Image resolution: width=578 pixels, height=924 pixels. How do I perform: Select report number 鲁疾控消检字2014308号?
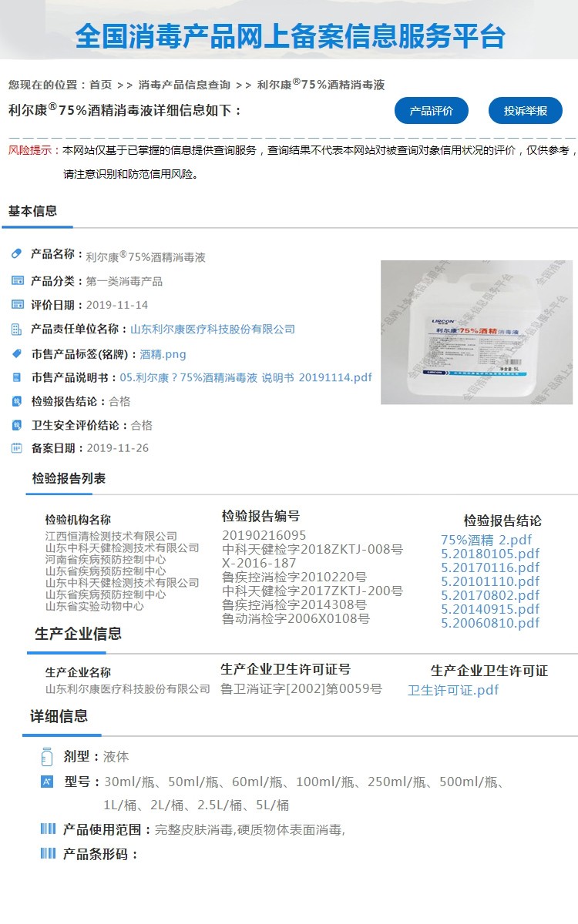[x=294, y=605]
